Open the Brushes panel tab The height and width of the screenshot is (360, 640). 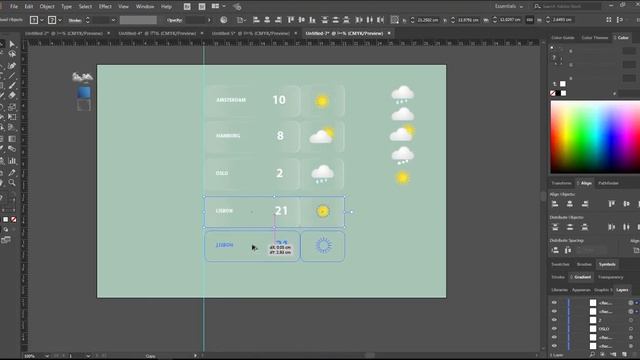click(584, 264)
